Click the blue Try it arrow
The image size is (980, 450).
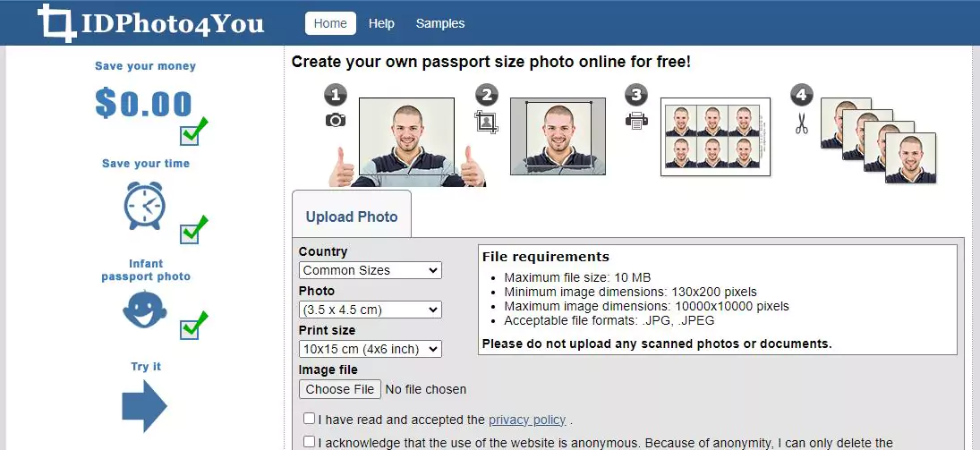(144, 405)
